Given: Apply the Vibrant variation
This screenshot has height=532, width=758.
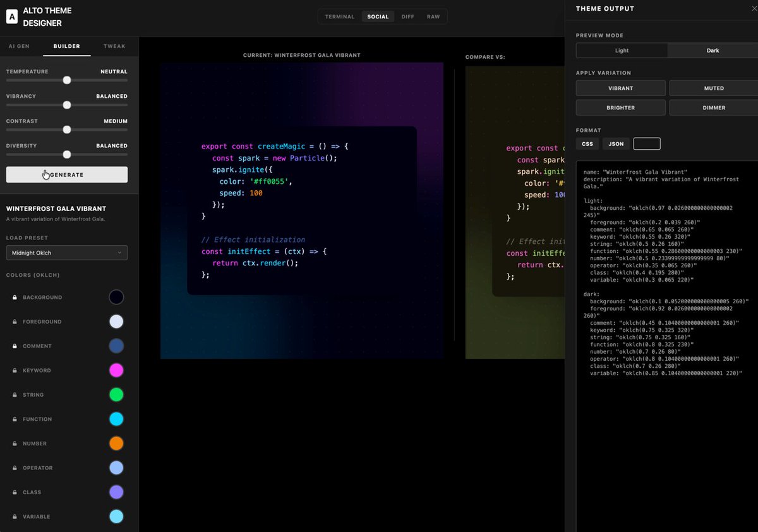Looking at the screenshot, I should click(x=621, y=88).
